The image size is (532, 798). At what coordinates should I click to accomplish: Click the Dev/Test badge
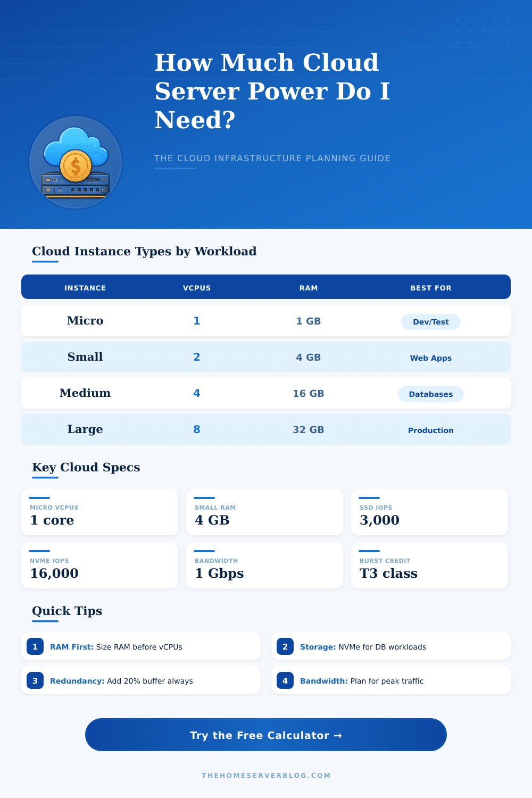click(431, 322)
